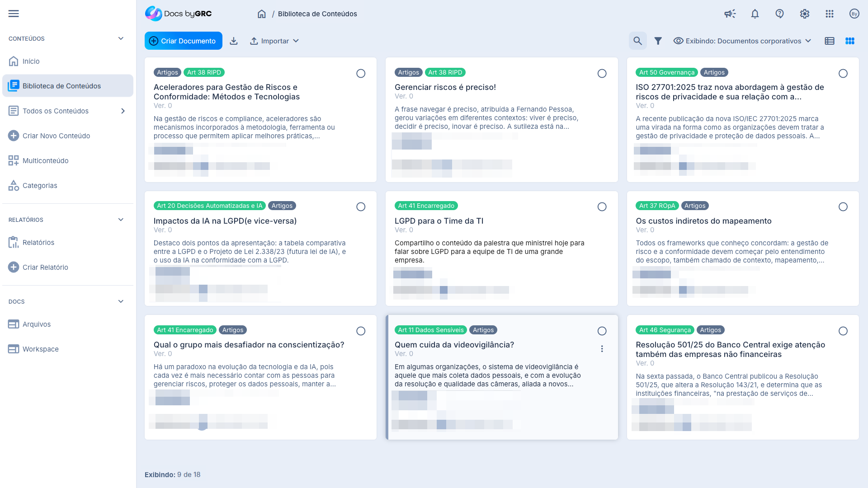This screenshot has width=868, height=488.
Task: Expand the 'Exibindo: Documentos corporativos' dropdown
Action: [x=742, y=41]
